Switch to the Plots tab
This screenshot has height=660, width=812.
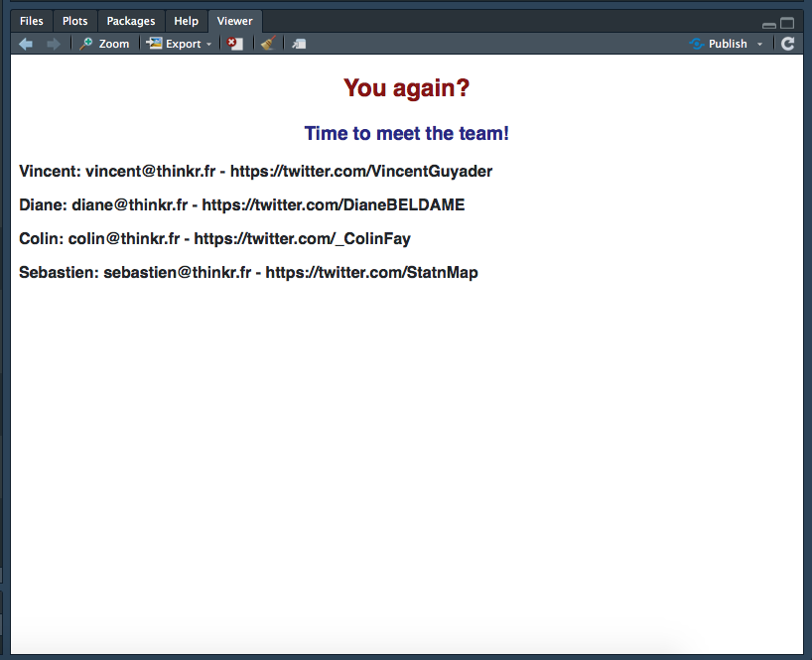(x=75, y=21)
